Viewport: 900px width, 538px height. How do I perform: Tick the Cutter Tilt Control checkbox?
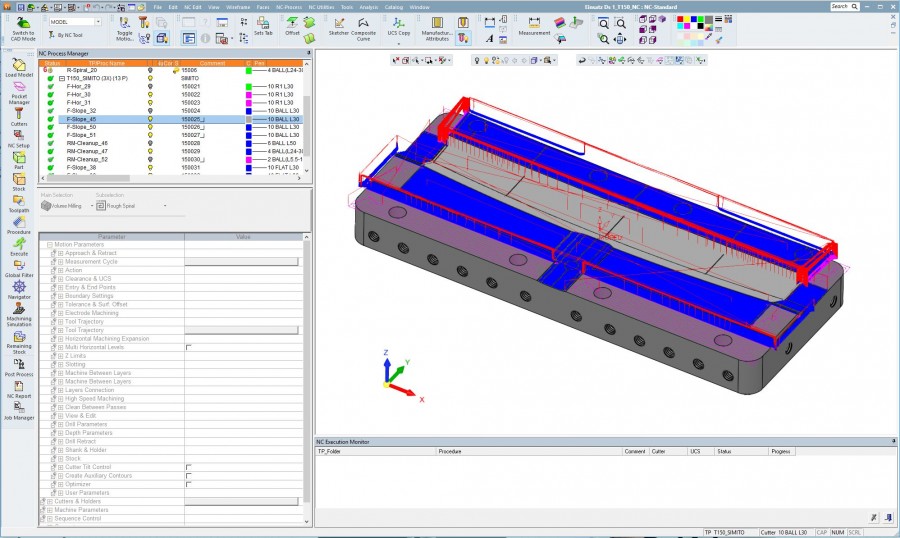(188, 467)
